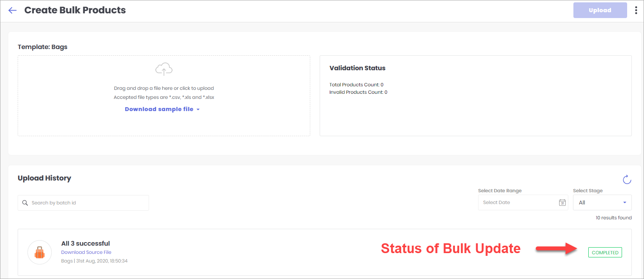Open the Select Stage dropdown showing All
Screen dimensions: 644x279
[x=602, y=202]
